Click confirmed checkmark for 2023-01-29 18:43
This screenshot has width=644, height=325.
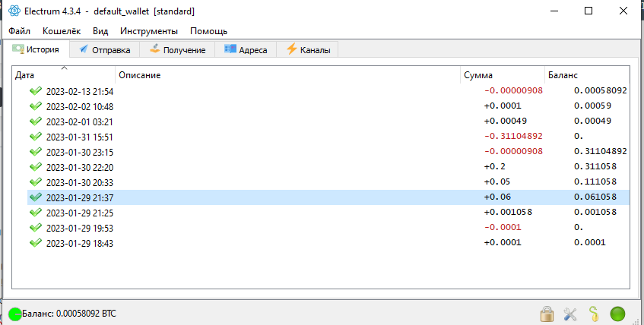point(36,242)
